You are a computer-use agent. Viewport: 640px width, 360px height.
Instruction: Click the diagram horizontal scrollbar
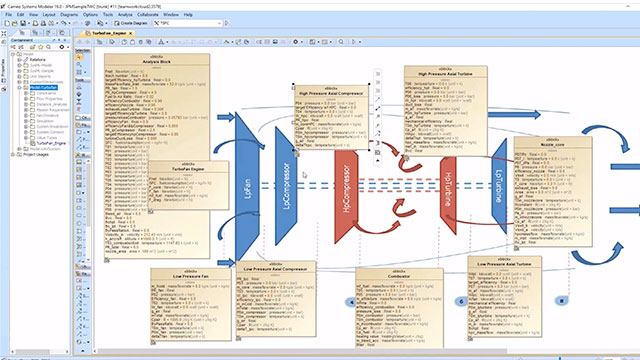point(302,351)
